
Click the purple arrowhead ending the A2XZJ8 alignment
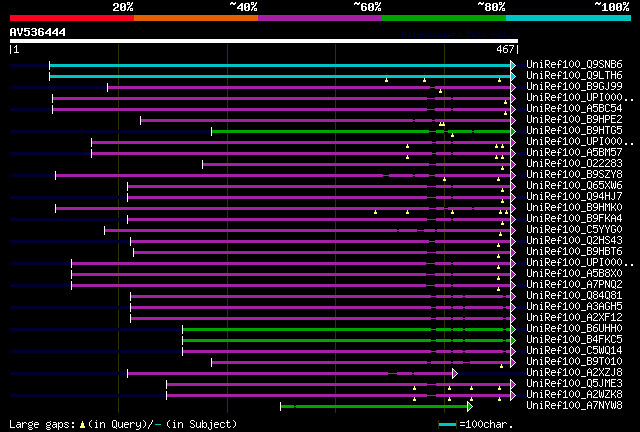(x=455, y=374)
